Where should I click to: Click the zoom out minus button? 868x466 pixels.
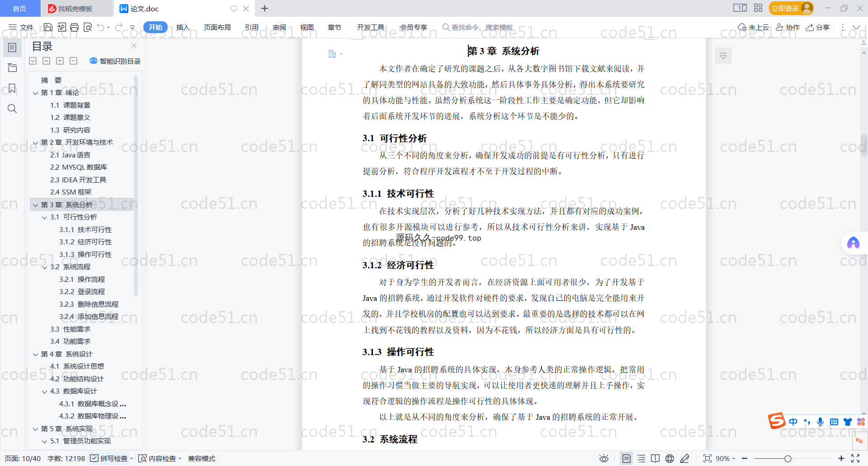[x=745, y=458]
